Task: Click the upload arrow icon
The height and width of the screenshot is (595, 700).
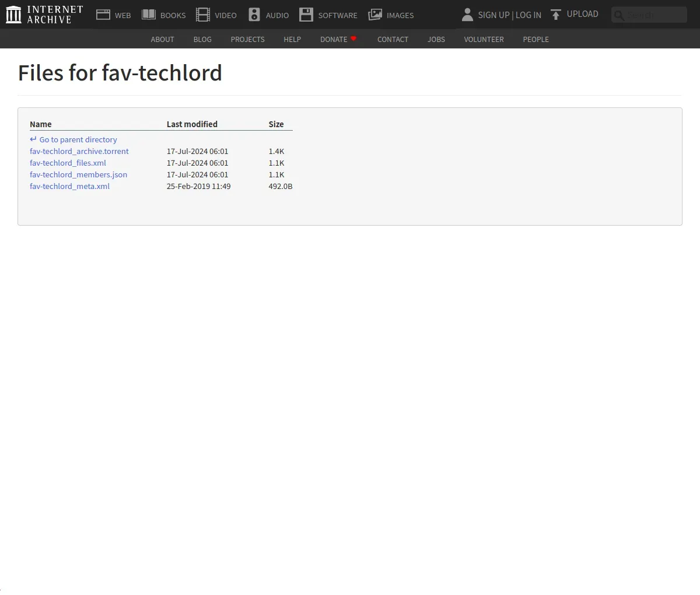Action: tap(556, 15)
